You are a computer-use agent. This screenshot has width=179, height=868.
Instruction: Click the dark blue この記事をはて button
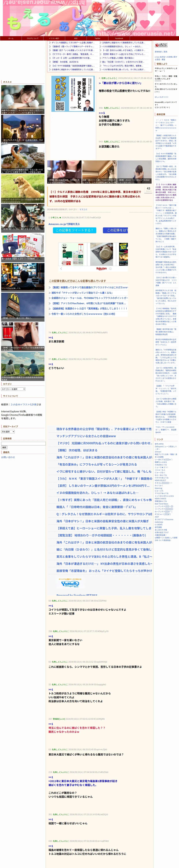click(x=115, y=230)
